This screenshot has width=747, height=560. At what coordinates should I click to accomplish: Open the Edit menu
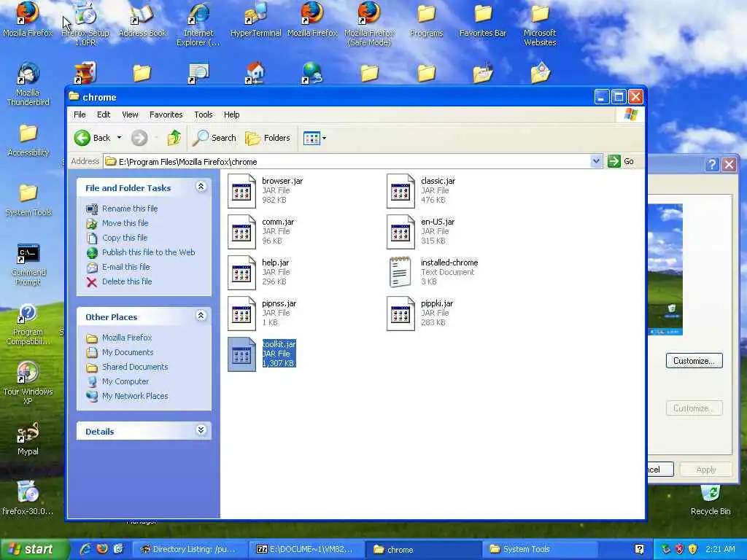pyautogui.click(x=104, y=114)
